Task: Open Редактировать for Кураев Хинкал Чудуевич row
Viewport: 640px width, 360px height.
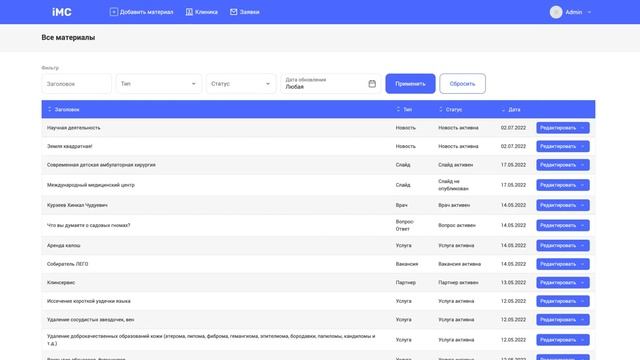Action: (x=563, y=205)
